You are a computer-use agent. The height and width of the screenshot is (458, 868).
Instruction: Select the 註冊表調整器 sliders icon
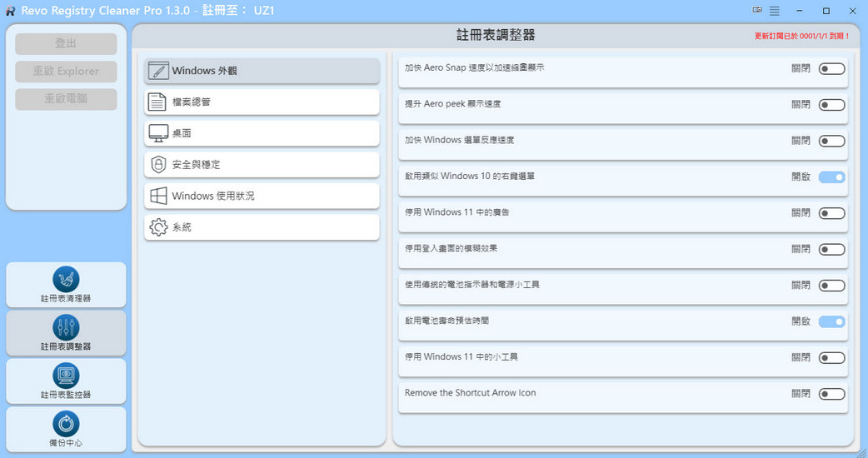point(66,327)
